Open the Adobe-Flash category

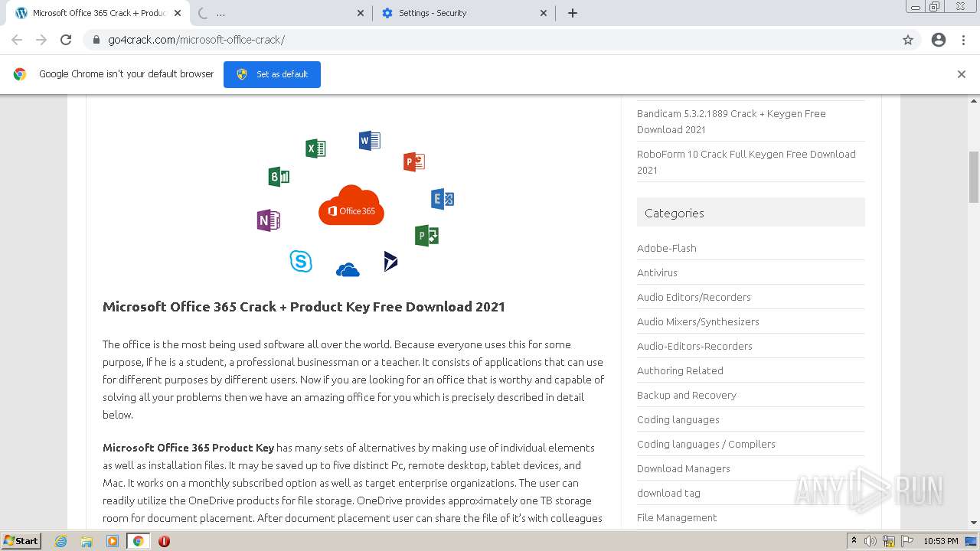(667, 248)
